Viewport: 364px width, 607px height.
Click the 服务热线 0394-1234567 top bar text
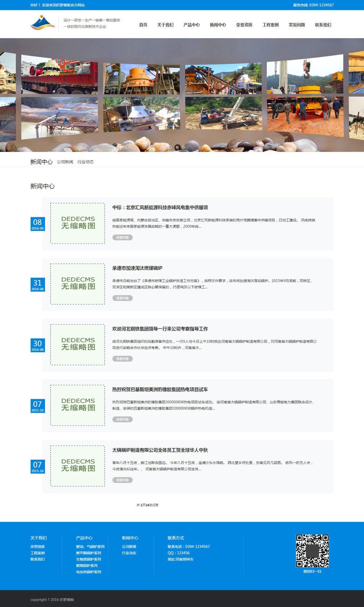[313, 5]
